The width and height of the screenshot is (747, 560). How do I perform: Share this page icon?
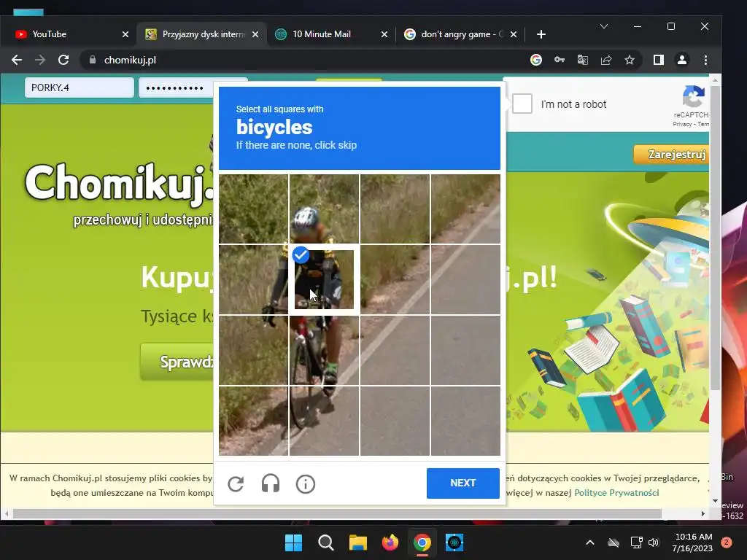[x=606, y=60]
